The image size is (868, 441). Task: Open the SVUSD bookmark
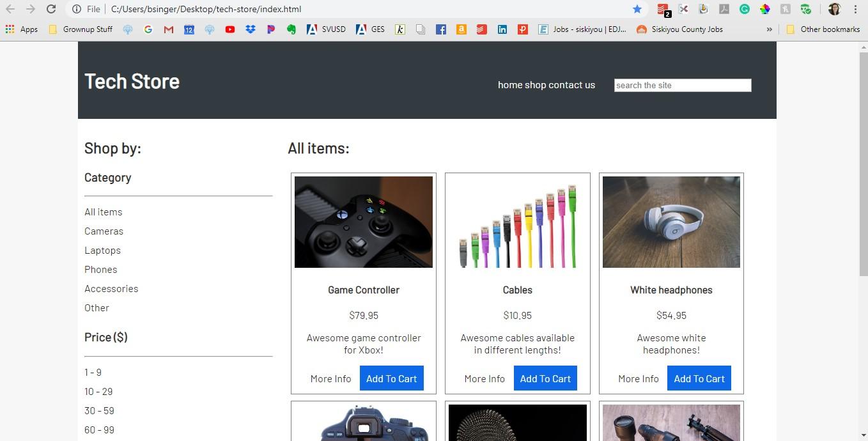pyautogui.click(x=326, y=29)
